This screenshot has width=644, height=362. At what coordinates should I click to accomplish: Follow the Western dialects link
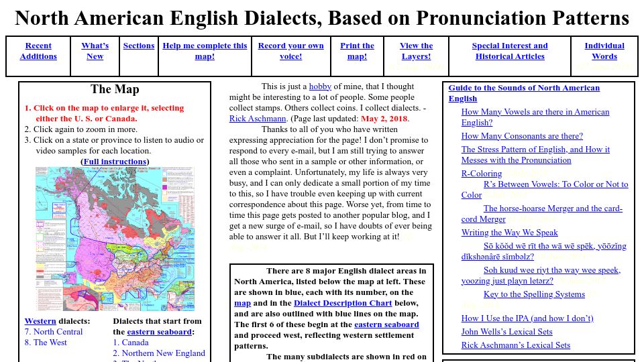click(40, 321)
